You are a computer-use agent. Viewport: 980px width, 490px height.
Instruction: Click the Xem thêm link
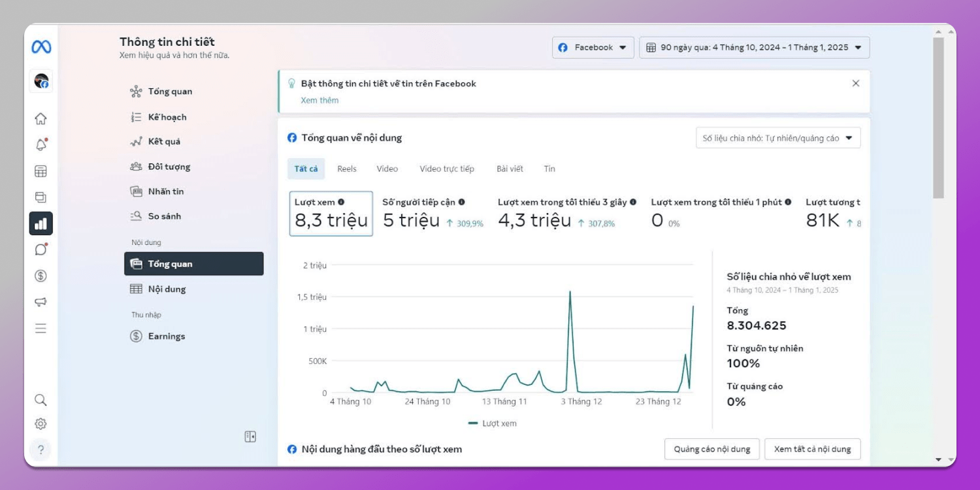pyautogui.click(x=319, y=101)
